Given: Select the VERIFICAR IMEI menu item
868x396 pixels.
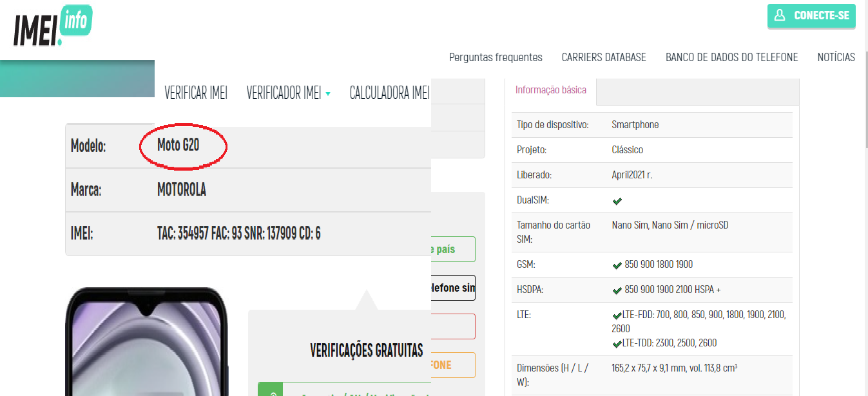Looking at the screenshot, I should (x=196, y=93).
